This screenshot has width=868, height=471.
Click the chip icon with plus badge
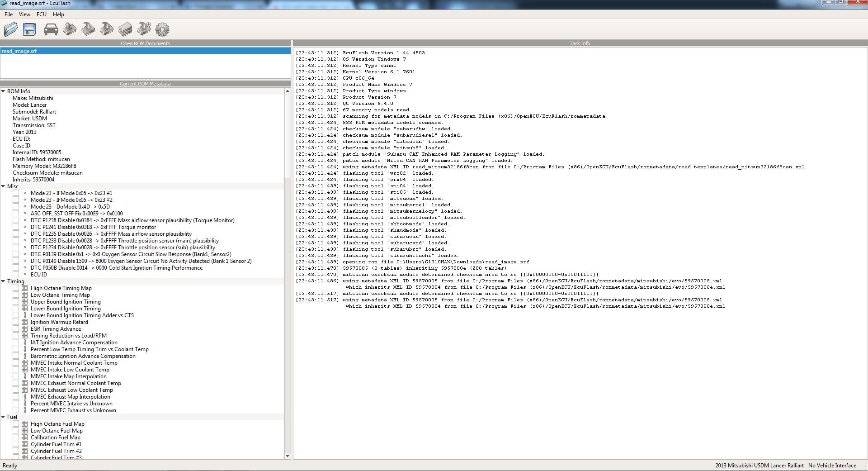(144, 29)
